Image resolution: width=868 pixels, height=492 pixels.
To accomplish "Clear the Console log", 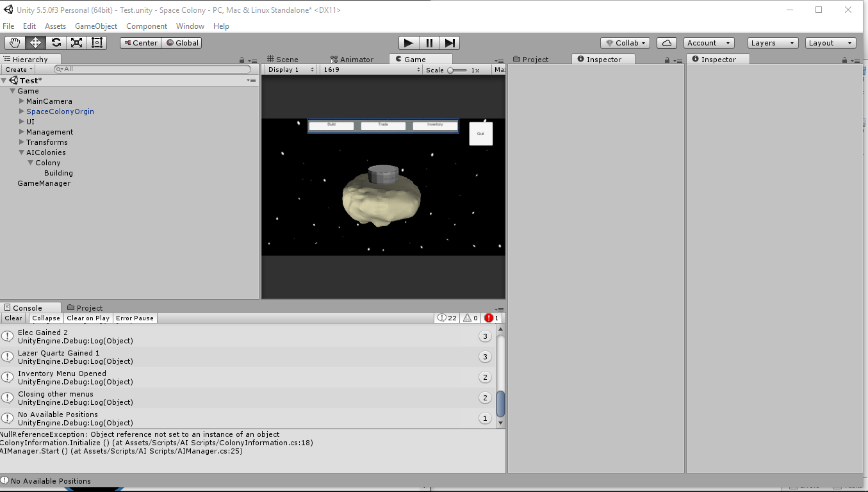I will pos(13,318).
